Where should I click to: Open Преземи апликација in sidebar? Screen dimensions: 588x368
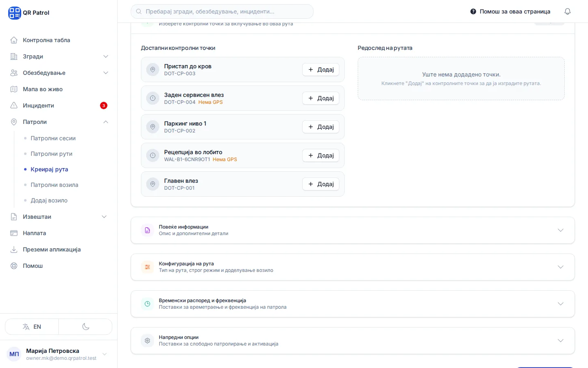tap(59, 249)
